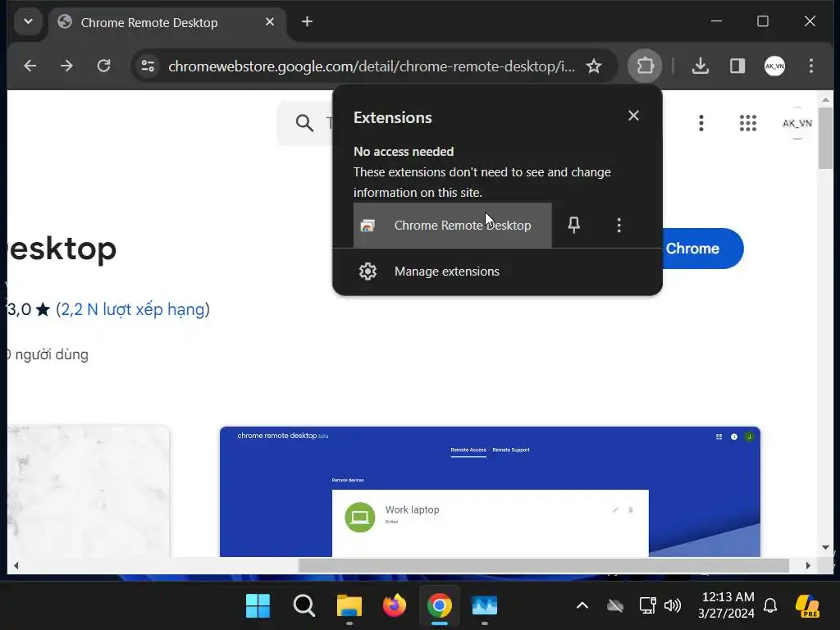Launch Firefox from taskbar
The width and height of the screenshot is (840, 630).
coord(395,606)
